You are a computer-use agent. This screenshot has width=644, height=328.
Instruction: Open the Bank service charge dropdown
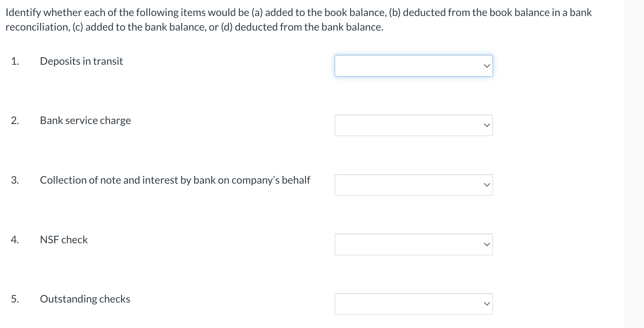point(413,125)
